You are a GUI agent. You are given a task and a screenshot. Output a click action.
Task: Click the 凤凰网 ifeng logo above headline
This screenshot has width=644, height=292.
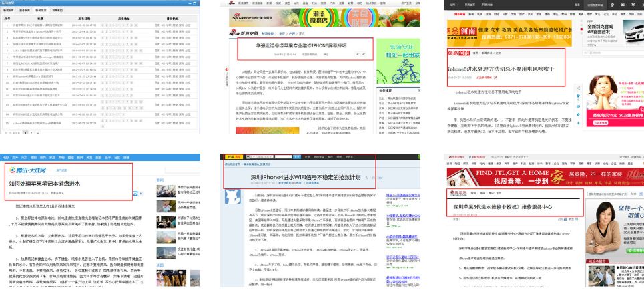pos(458,193)
